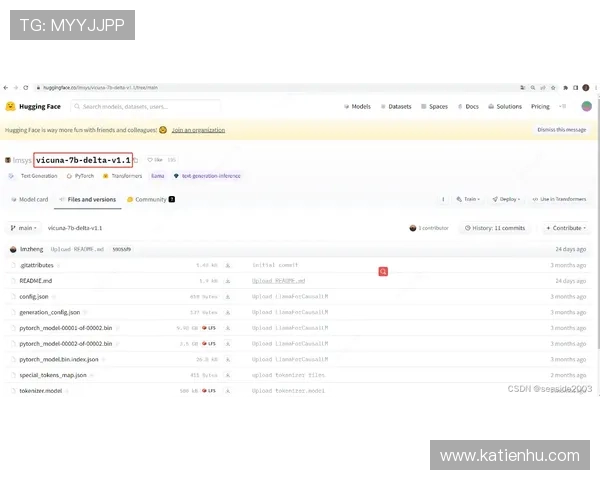Switch to Files and versions tab
The width and height of the screenshot is (600, 480).
pos(88,199)
